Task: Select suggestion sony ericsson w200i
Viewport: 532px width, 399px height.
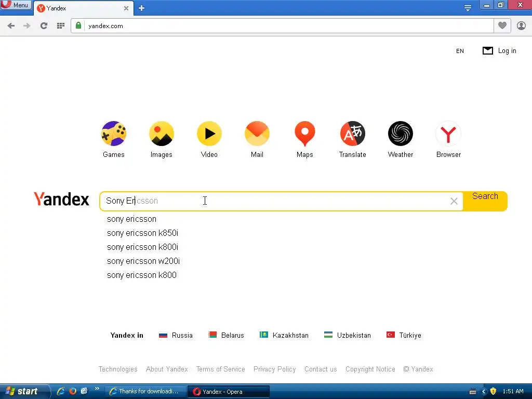Action: pyautogui.click(x=143, y=261)
